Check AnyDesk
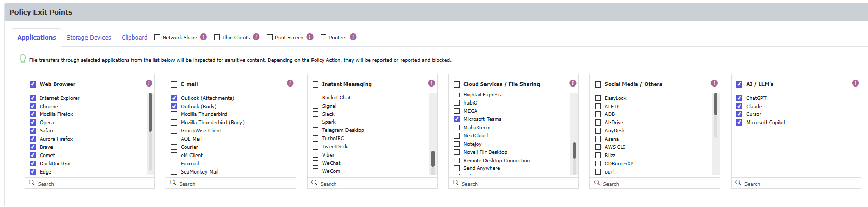 tap(598, 131)
